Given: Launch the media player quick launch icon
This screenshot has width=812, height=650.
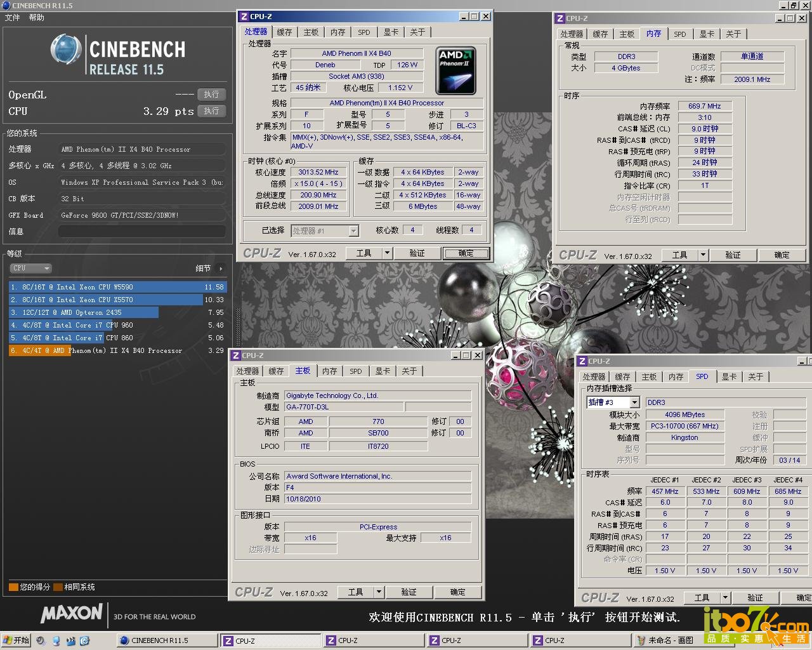Looking at the screenshot, I should tap(41, 640).
